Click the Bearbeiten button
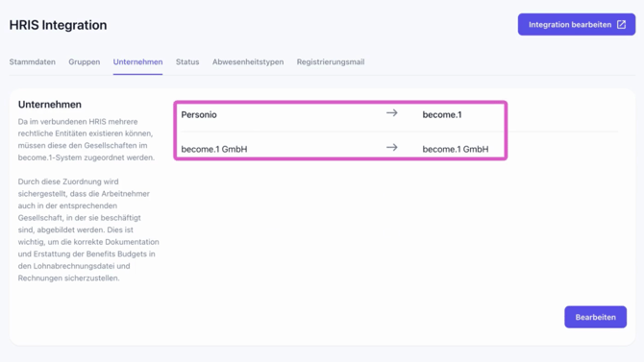 pyautogui.click(x=596, y=317)
